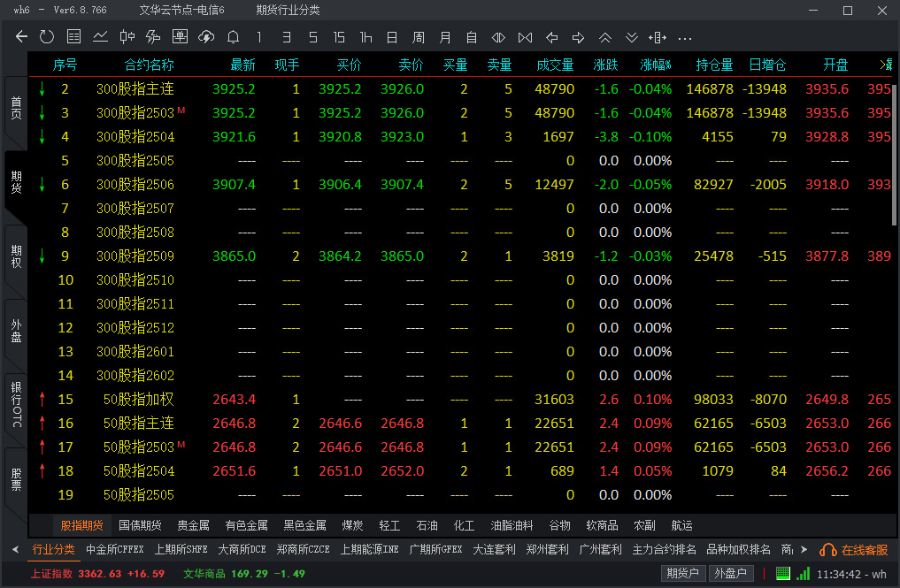Screen dimensions: 900x588
Task: Click the refresh icon in toolbar
Action: [x=48, y=37]
